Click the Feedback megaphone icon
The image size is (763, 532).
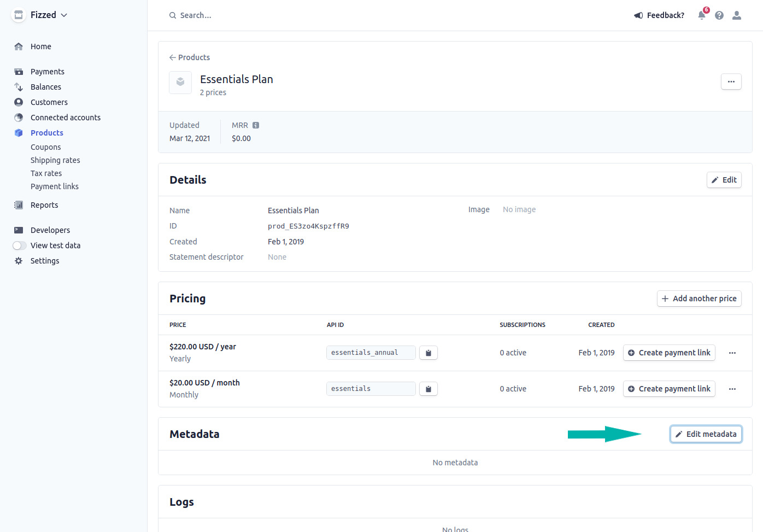(638, 15)
